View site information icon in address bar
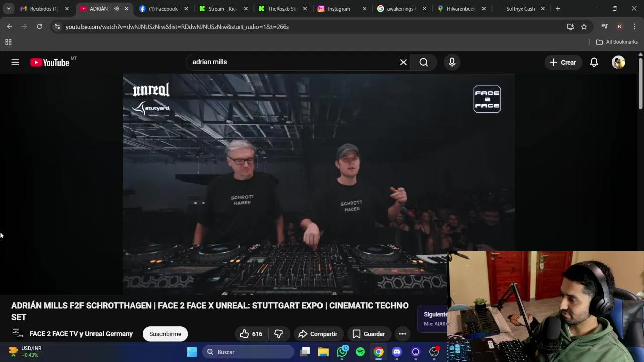 point(57,27)
